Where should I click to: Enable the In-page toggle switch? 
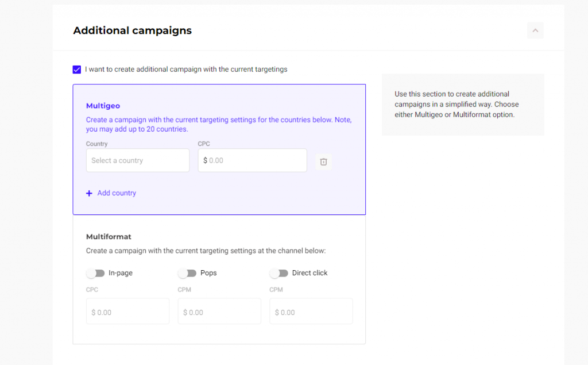point(95,273)
